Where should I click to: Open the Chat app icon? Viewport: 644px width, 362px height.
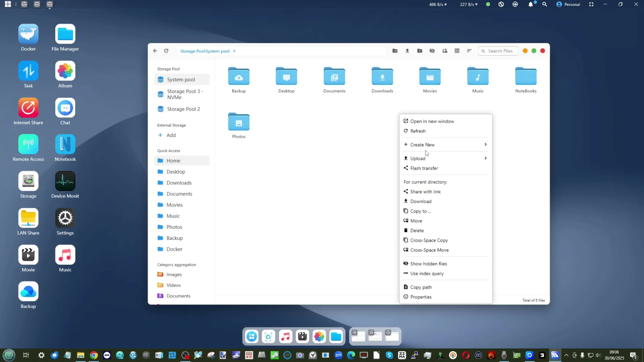click(x=65, y=108)
